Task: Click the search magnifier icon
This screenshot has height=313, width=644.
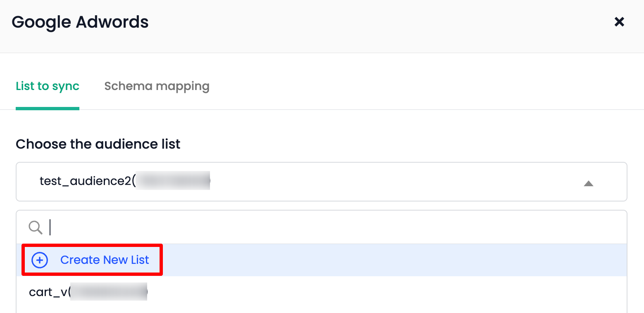Action: click(x=35, y=227)
